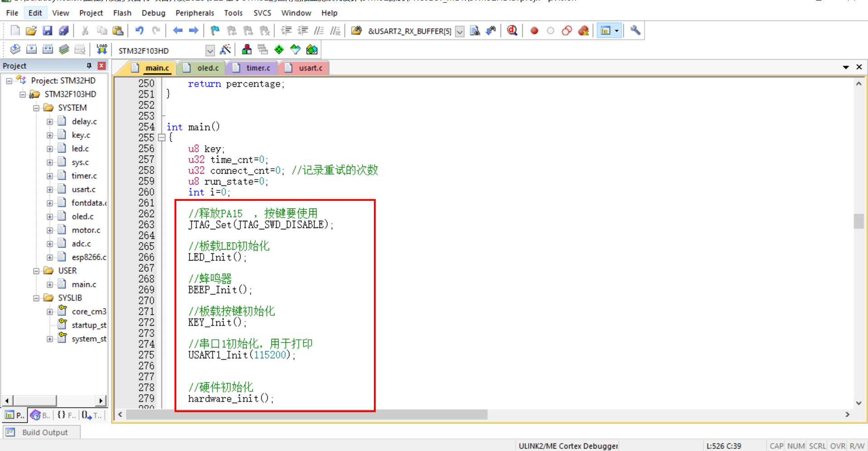Image resolution: width=868 pixels, height=451 pixels.
Task: Undo the last edit
Action: [139, 31]
